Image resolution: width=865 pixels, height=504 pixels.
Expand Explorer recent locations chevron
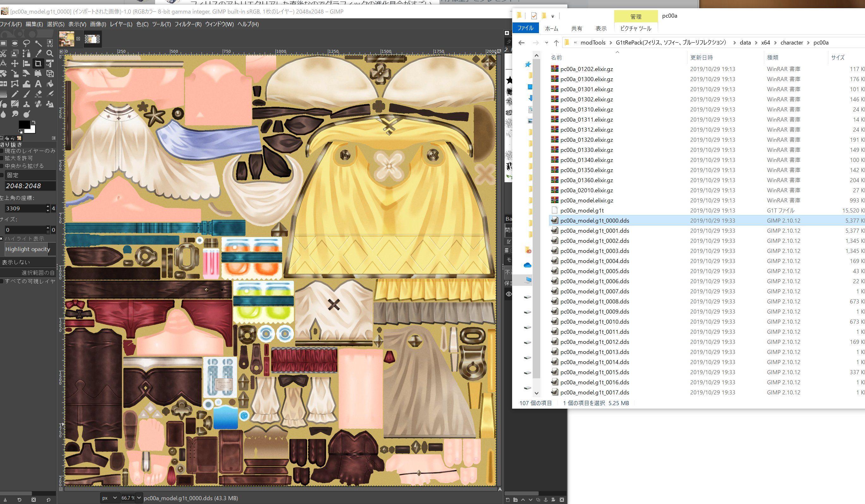(x=547, y=43)
